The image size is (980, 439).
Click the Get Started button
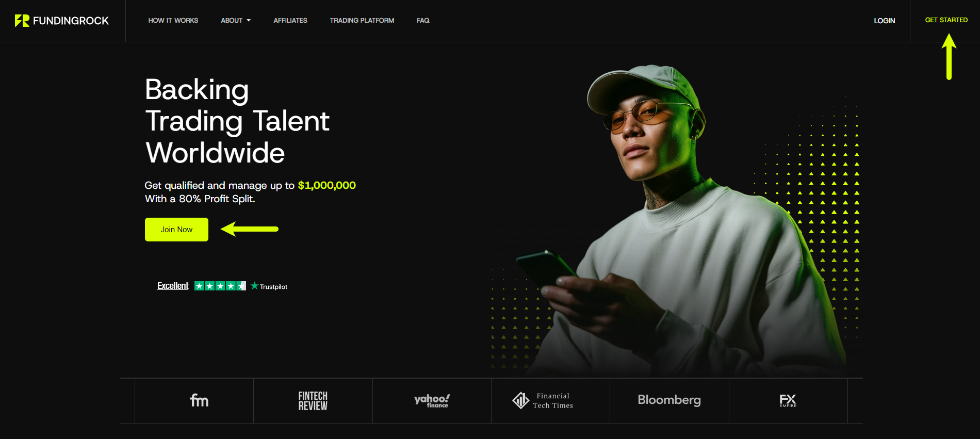[x=946, y=20]
